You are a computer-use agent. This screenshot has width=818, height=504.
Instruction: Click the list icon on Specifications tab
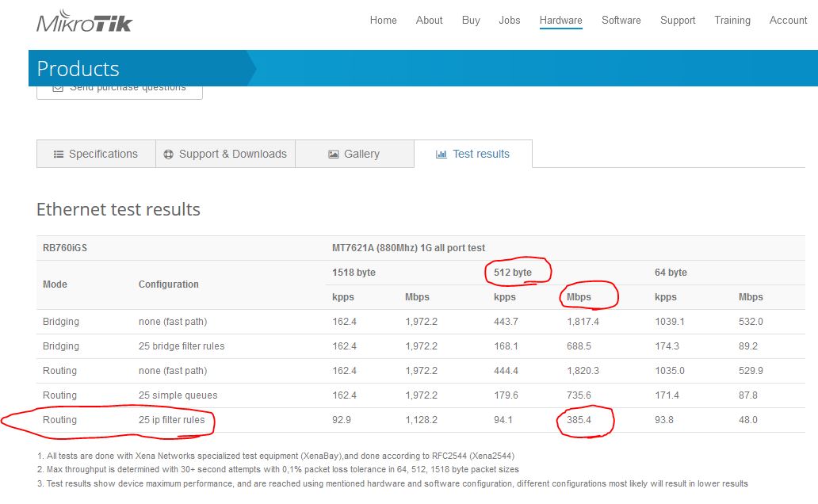coord(58,154)
